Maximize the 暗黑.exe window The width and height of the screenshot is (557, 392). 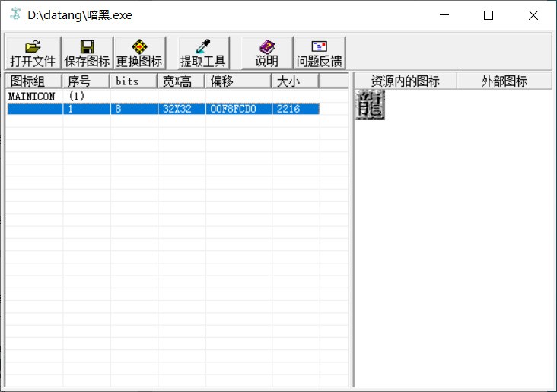pyautogui.click(x=489, y=15)
